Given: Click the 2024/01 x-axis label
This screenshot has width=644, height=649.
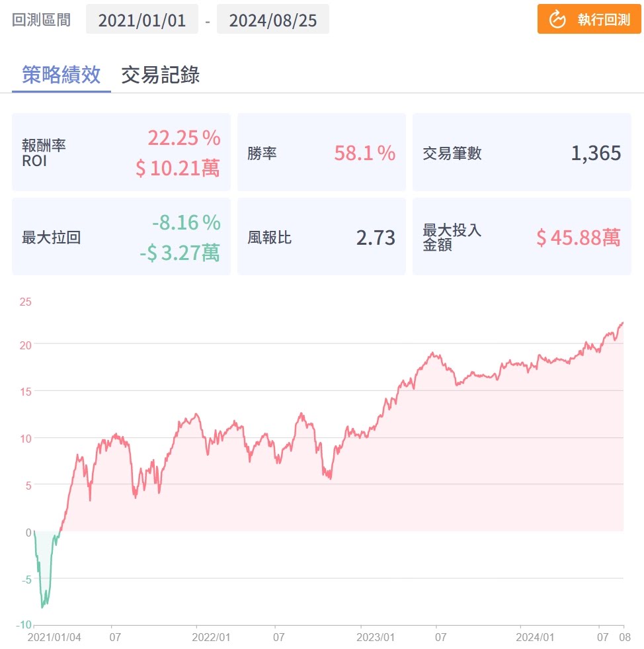Looking at the screenshot, I should 534,638.
